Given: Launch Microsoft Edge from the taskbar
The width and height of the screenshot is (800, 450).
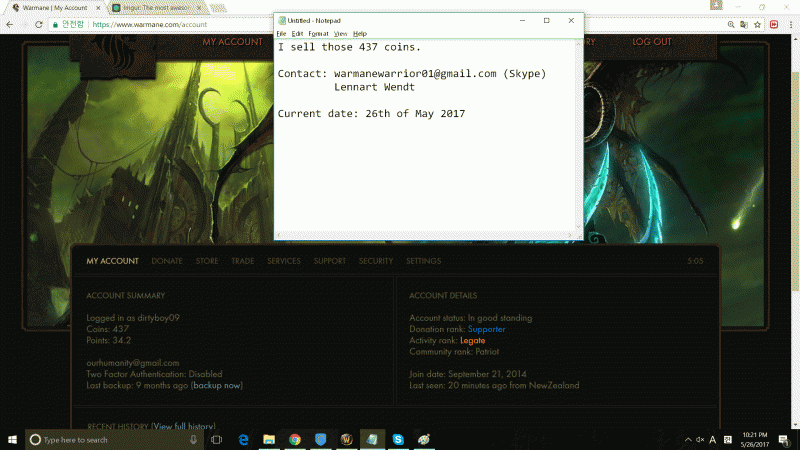Looking at the screenshot, I should [x=243, y=439].
